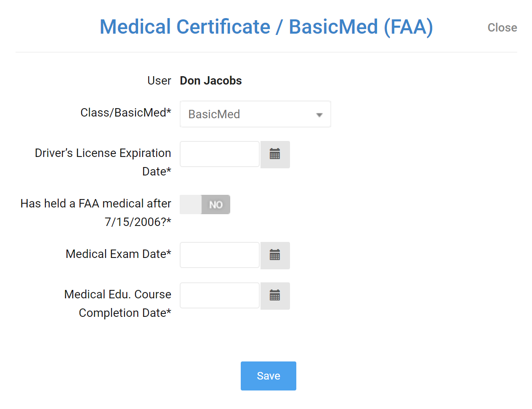The width and height of the screenshot is (532, 409).
Task: Open calendar for Medical Edu. Course Completion Date
Action: click(x=275, y=296)
